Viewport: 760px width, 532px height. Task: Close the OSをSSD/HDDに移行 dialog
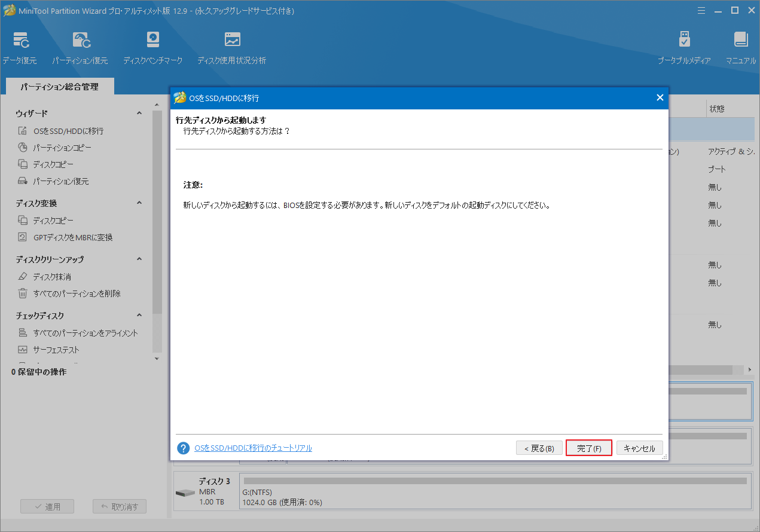[x=660, y=97]
